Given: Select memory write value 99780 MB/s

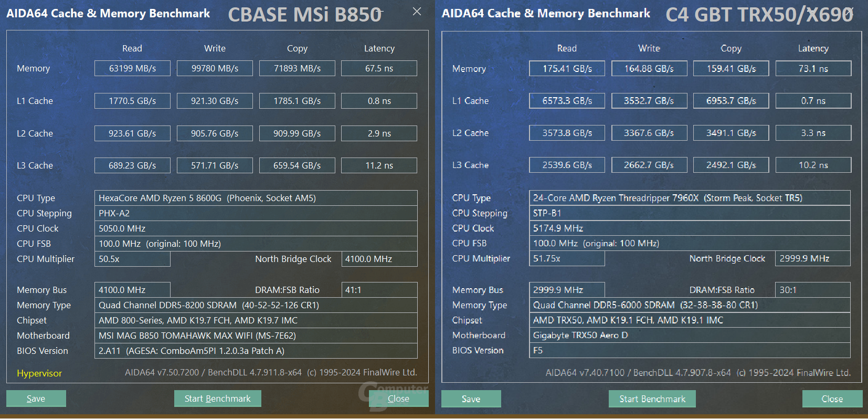Looking at the screenshot, I should point(215,68).
